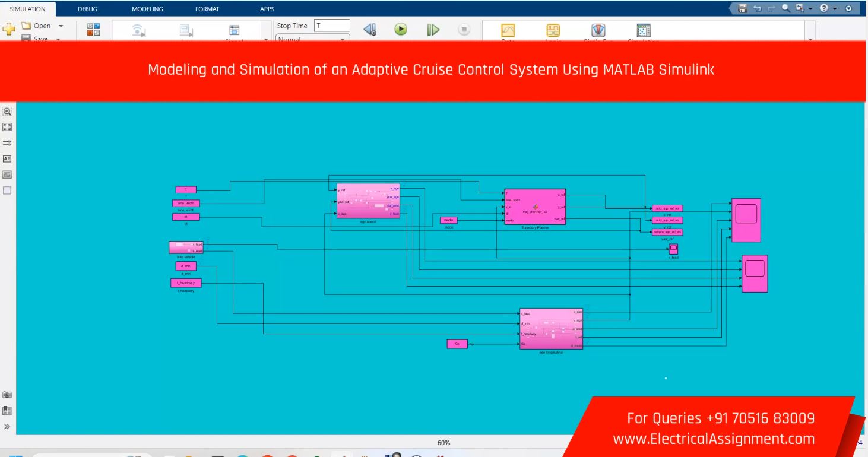Select the T constant block
Image resolution: width=868 pixels, height=457 pixels.
(x=186, y=190)
